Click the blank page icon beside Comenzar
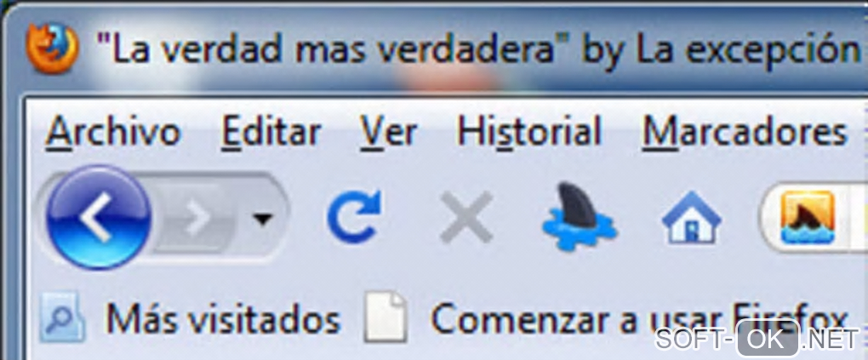Image resolution: width=868 pixels, height=360 pixels. 385,318
